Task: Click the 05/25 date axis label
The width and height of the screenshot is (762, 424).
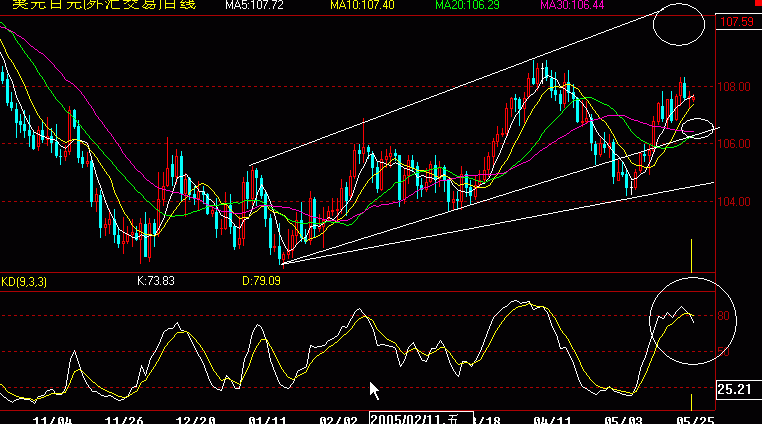Action: pyautogui.click(x=695, y=420)
